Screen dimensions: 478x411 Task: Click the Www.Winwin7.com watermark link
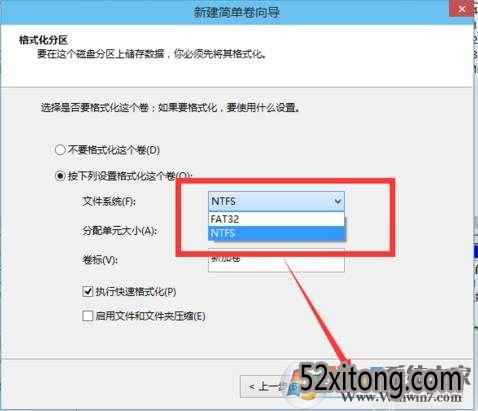click(x=403, y=397)
